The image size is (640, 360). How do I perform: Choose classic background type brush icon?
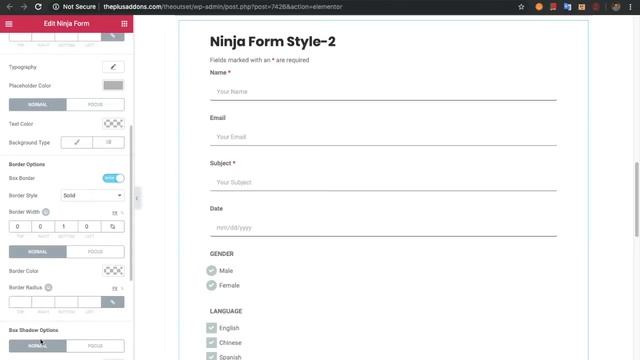pos(77,142)
